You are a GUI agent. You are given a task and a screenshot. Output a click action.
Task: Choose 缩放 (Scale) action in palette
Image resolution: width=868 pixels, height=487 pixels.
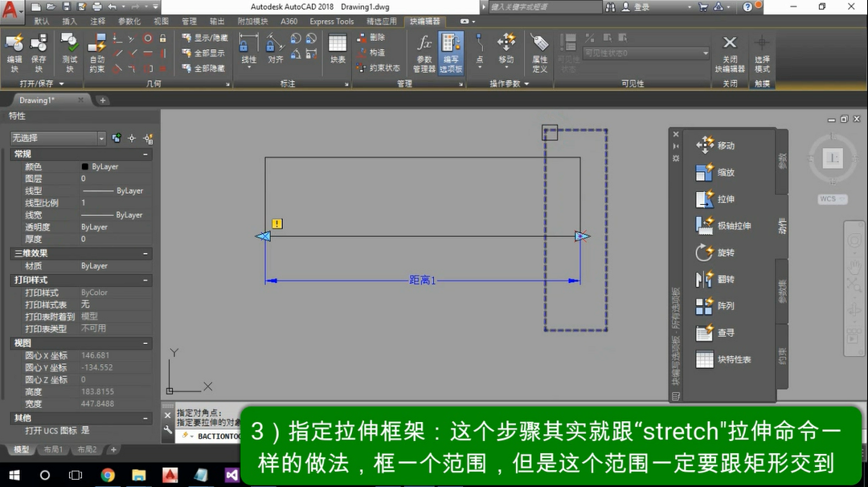point(715,172)
